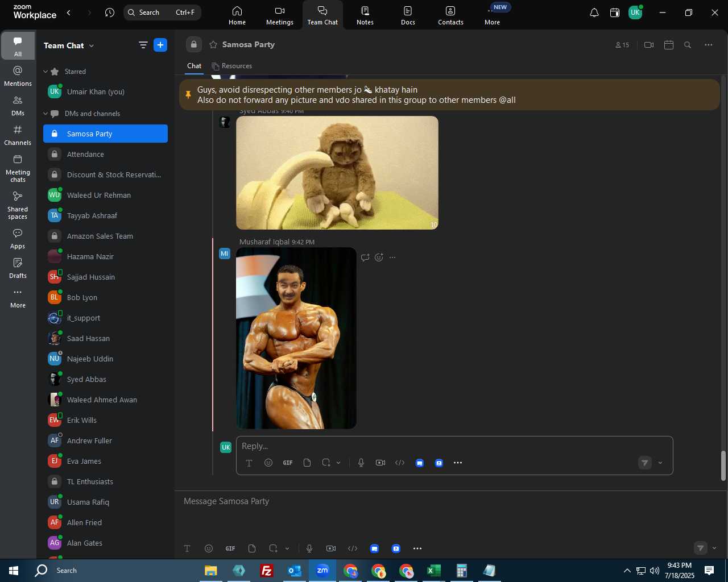
Task: Open the Notes tab
Action: pos(365,15)
